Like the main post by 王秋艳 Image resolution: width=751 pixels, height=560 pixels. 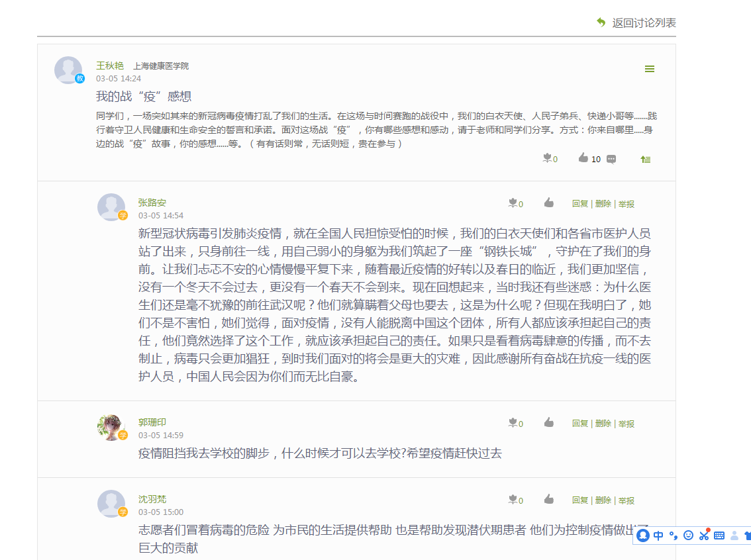[x=583, y=158]
